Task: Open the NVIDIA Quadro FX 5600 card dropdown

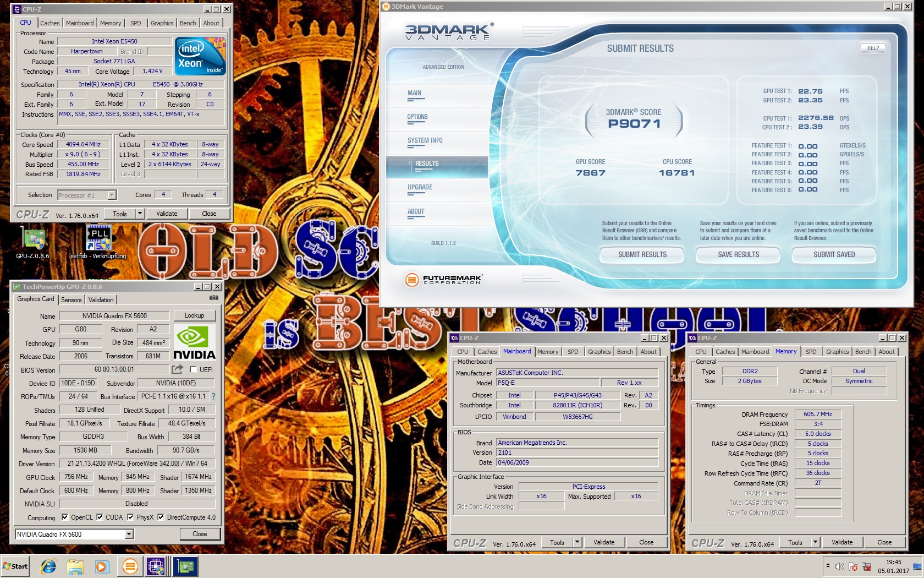Action: pos(129,534)
